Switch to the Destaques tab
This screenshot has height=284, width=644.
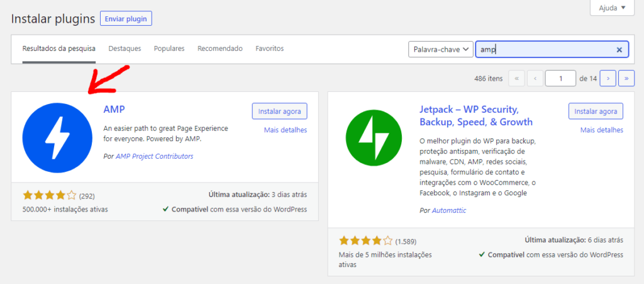pyautogui.click(x=125, y=48)
